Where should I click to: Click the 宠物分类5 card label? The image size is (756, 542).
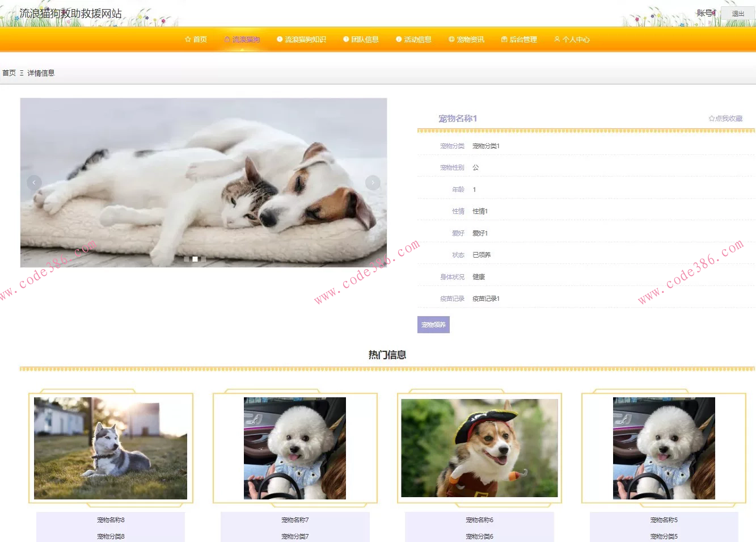pos(664,536)
